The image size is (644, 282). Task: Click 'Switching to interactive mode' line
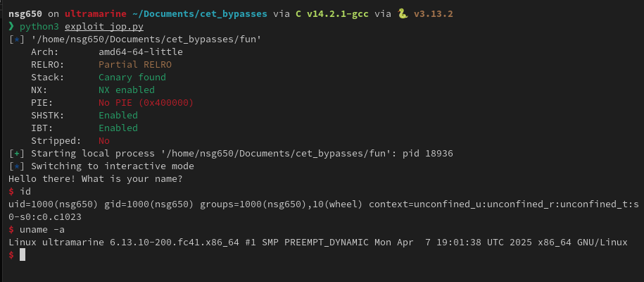[113, 166]
